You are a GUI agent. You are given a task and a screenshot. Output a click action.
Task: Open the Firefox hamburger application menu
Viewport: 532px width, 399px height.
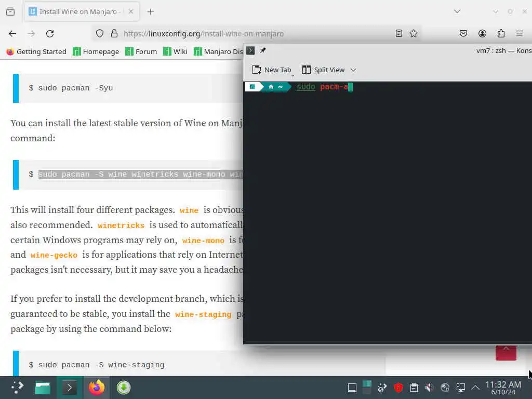point(520,33)
